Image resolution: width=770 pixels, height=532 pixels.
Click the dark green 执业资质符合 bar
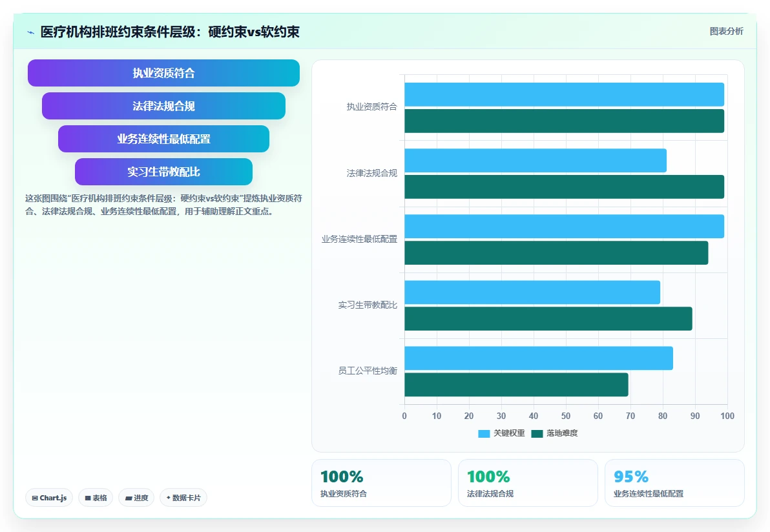pyautogui.click(x=564, y=121)
